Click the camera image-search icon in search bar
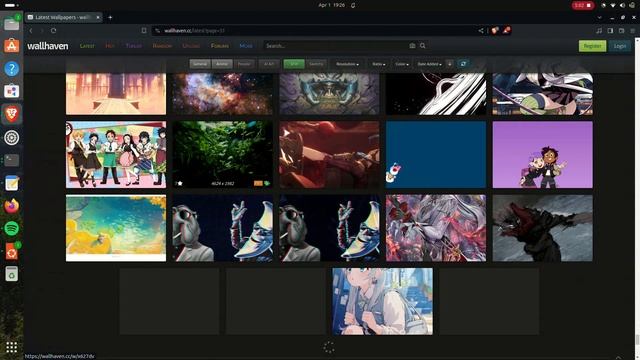 [412, 46]
